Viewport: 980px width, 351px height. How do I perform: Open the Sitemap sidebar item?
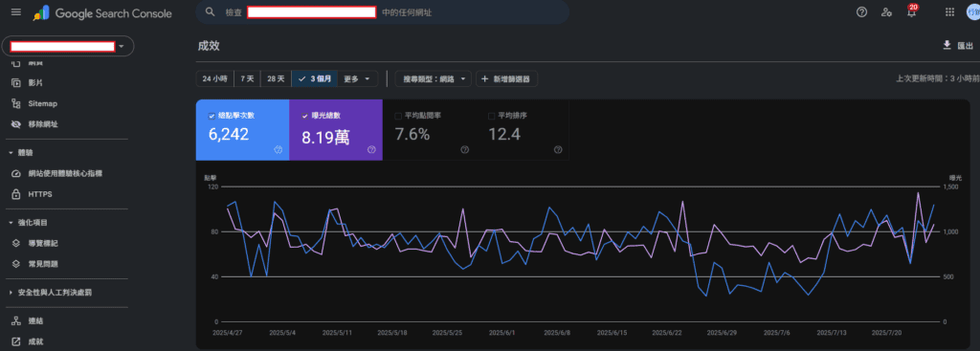click(42, 103)
